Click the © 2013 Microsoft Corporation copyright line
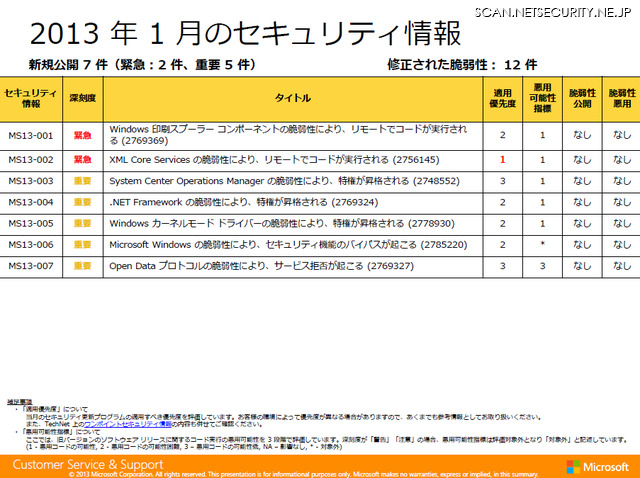640x478 pixels. click(304, 474)
